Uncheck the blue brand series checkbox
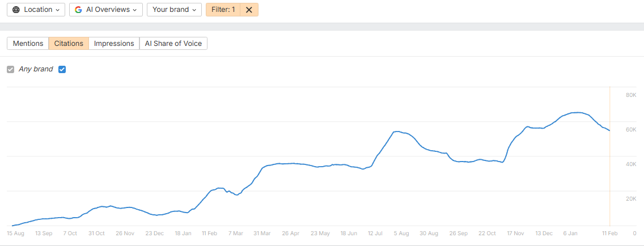The image size is (644, 246). click(x=62, y=69)
